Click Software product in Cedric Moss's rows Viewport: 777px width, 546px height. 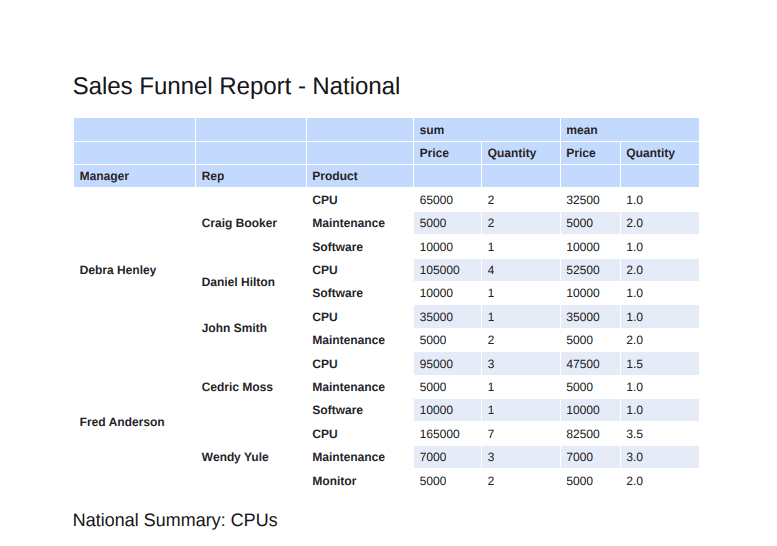(337, 410)
